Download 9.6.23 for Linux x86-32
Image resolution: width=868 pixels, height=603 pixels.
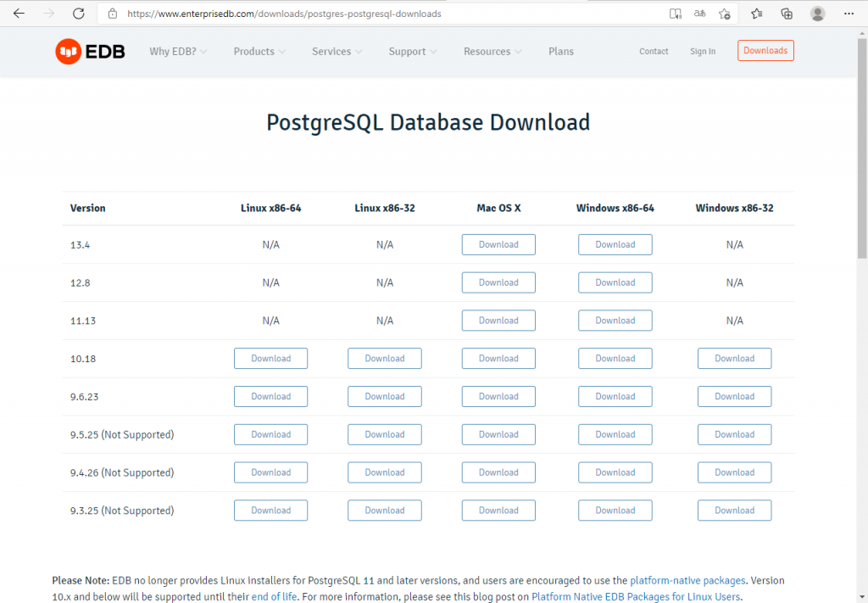pyautogui.click(x=385, y=396)
